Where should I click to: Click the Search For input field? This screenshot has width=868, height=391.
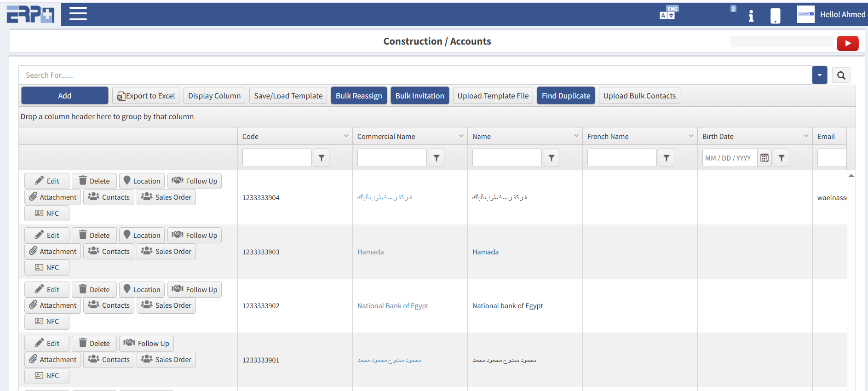(x=414, y=75)
